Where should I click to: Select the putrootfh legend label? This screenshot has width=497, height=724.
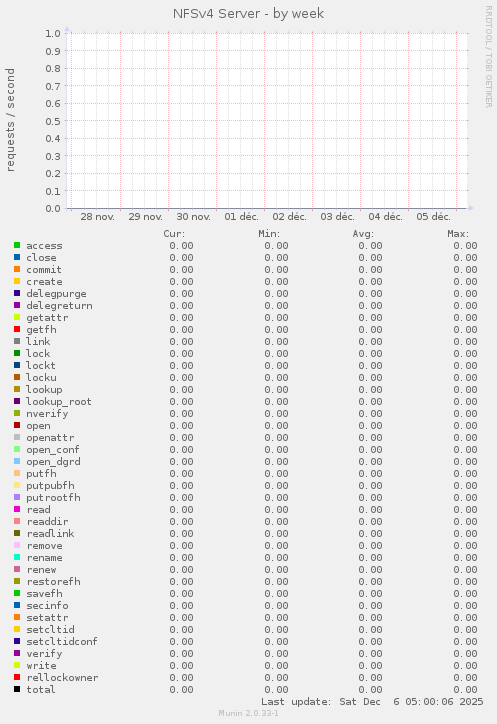pyautogui.click(x=53, y=498)
